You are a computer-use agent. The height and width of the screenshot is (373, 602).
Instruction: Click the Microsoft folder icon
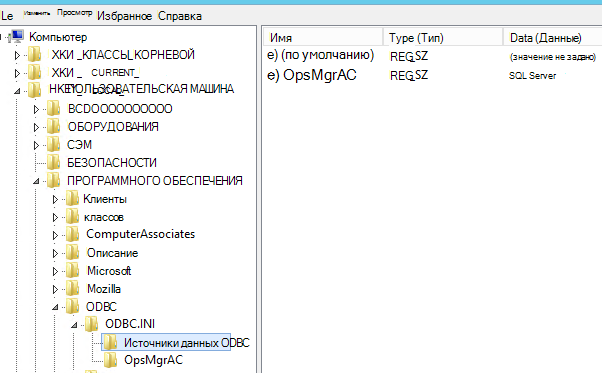[x=72, y=271]
